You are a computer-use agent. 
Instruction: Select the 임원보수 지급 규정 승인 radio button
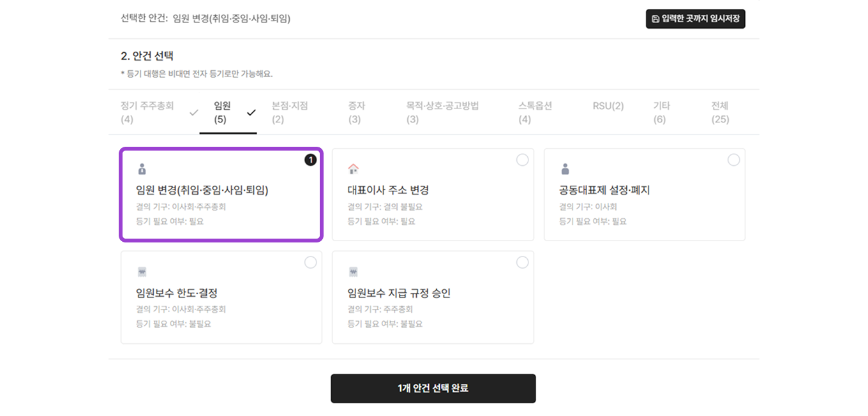coord(522,262)
